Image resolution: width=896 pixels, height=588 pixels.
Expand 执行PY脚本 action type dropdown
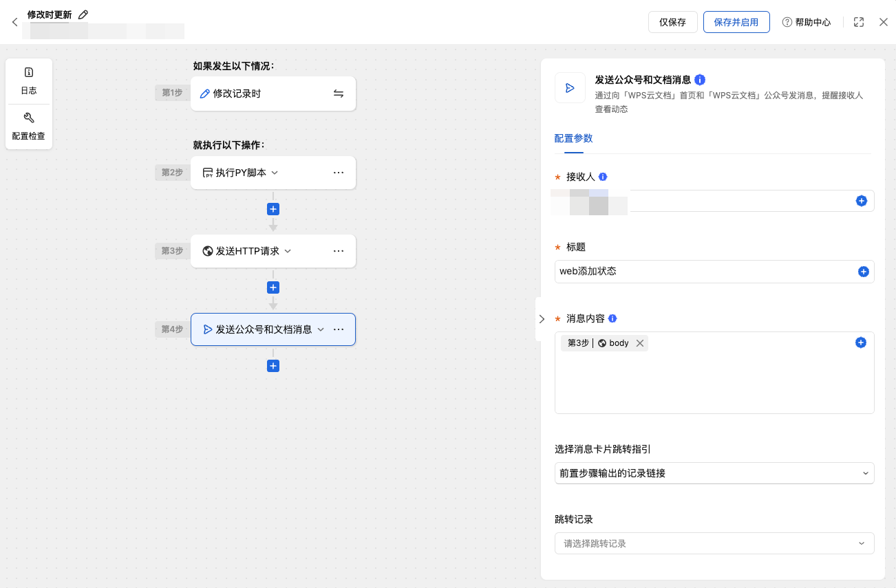(275, 173)
